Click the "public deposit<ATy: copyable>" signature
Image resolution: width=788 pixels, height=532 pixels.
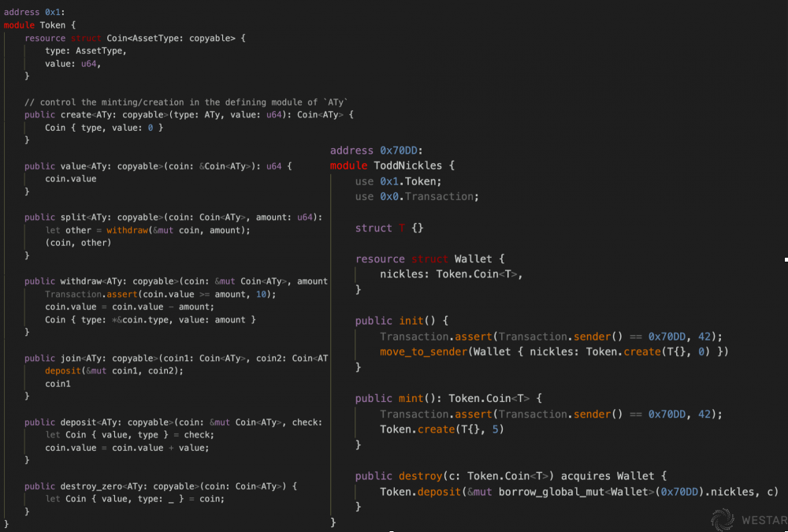tap(173, 422)
